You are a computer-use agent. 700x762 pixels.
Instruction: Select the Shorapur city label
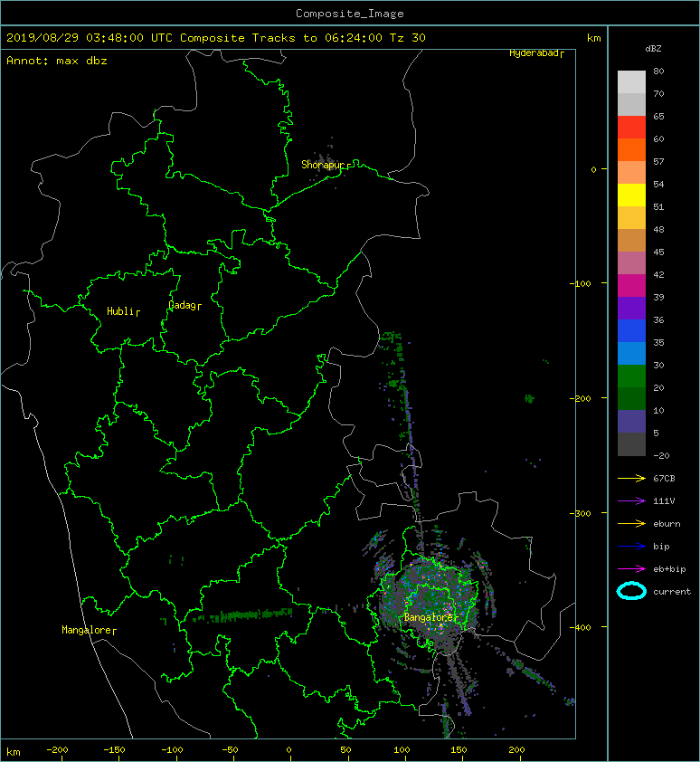(x=326, y=165)
